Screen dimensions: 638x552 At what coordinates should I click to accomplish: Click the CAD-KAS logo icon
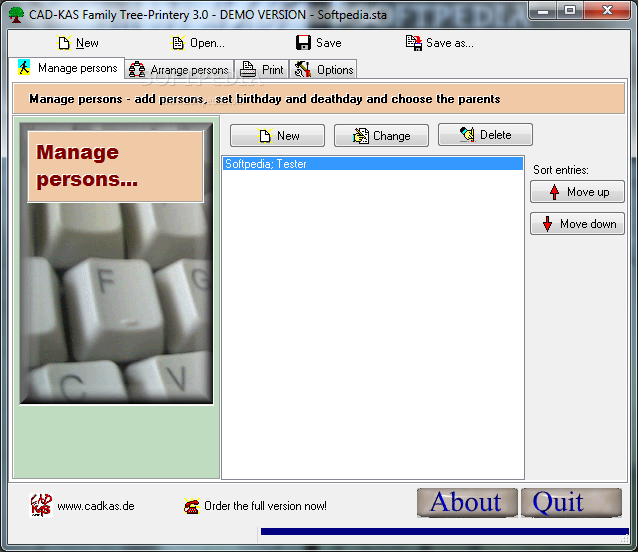pos(41,506)
